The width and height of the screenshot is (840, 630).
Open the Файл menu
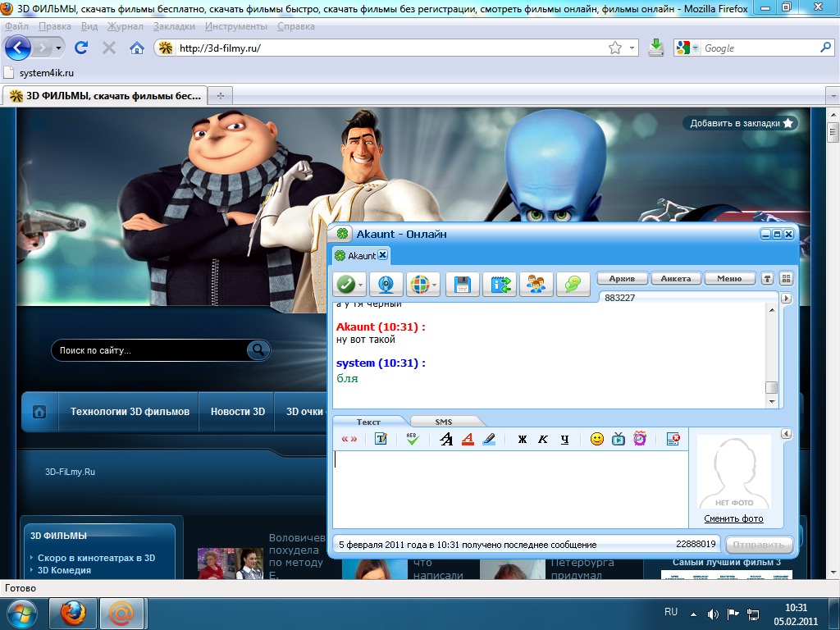(x=16, y=26)
